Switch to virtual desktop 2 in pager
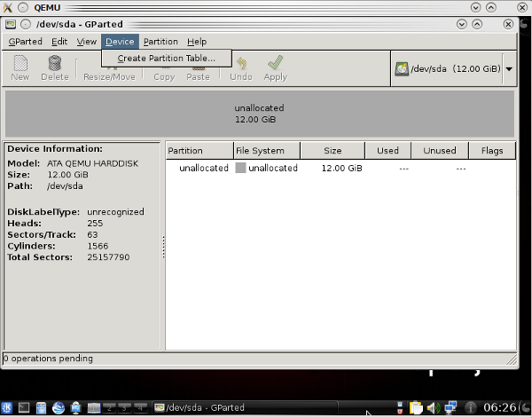The image size is (532, 418). coord(109,407)
